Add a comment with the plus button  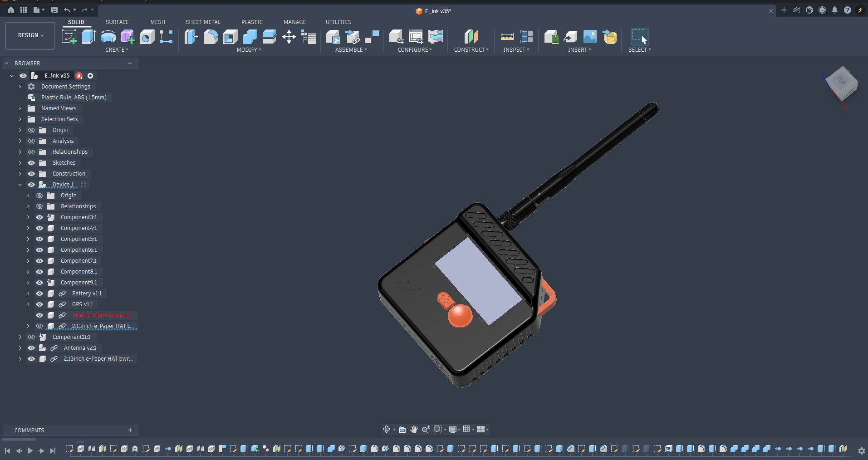130,430
